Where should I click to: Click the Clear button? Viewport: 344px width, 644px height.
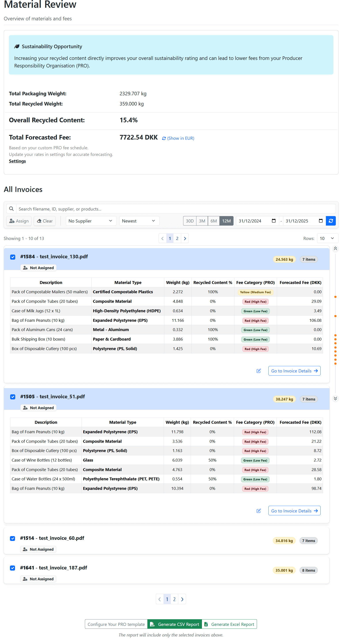(x=45, y=221)
